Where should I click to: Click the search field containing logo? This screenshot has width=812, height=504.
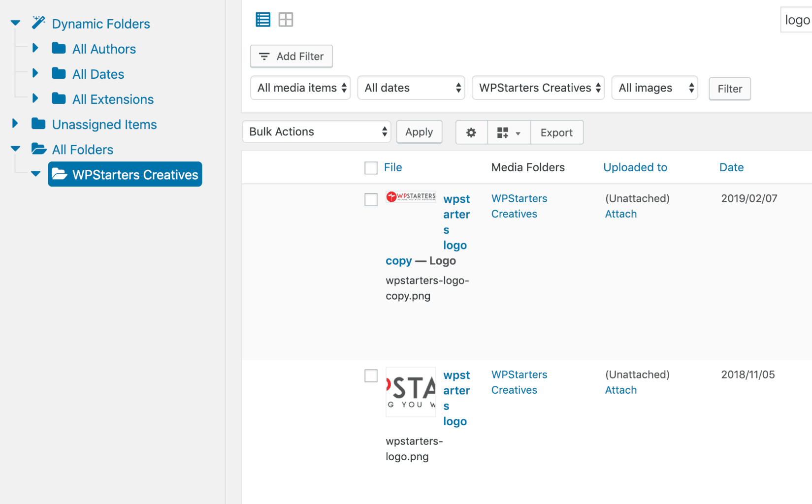pos(796,20)
